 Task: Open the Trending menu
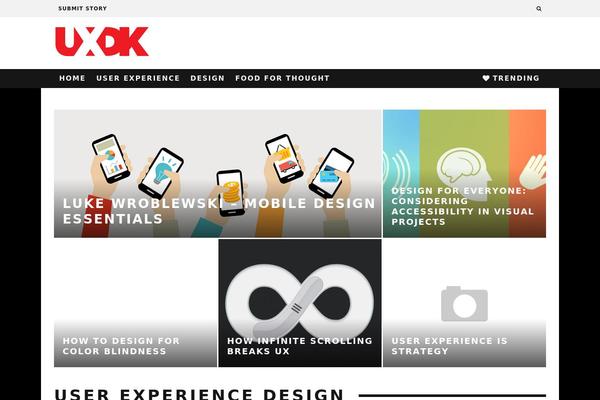click(511, 78)
